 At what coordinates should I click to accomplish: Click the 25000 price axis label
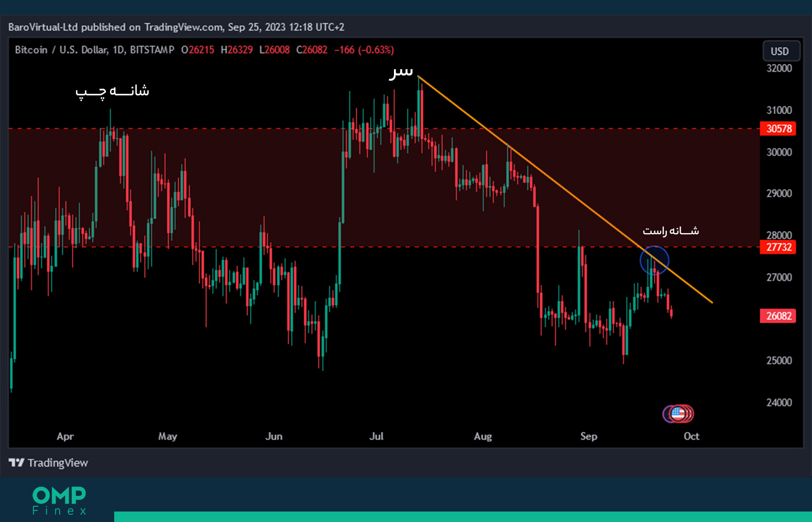[779, 361]
